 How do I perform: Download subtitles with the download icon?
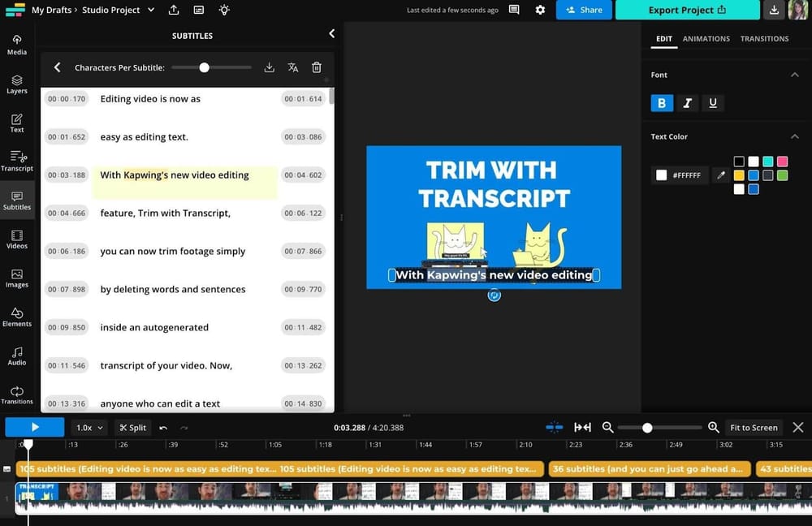[x=269, y=67]
